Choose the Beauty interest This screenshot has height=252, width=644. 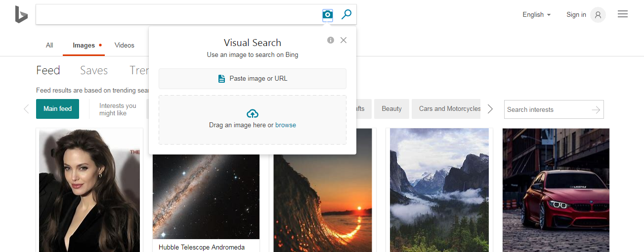pos(391,109)
